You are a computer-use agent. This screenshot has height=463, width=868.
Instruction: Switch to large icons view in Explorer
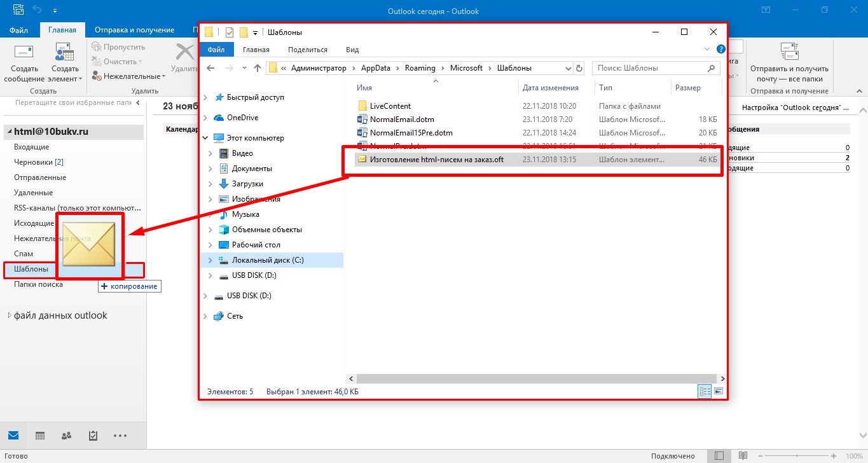(719, 392)
